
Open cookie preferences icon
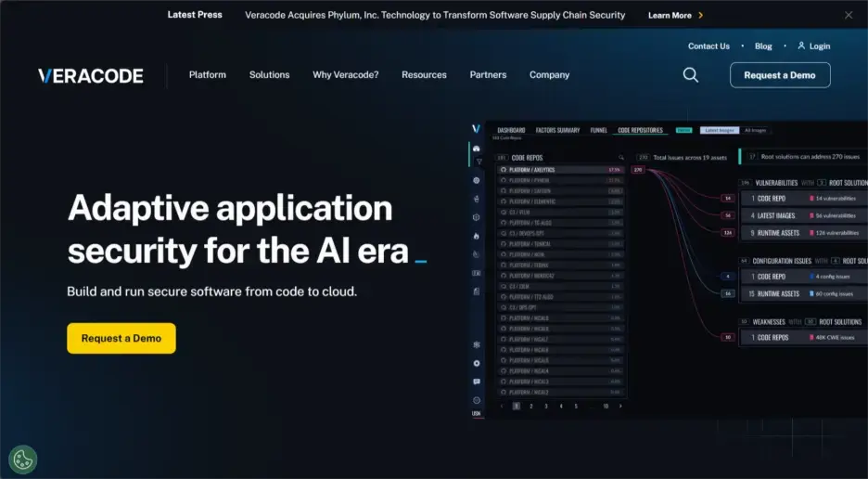(x=22, y=459)
